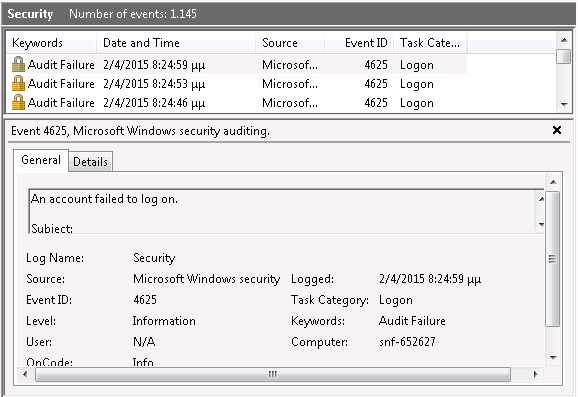Screen dimensions: 578x397
Task: Click description text box scroll down arrow
Action: click(x=541, y=224)
